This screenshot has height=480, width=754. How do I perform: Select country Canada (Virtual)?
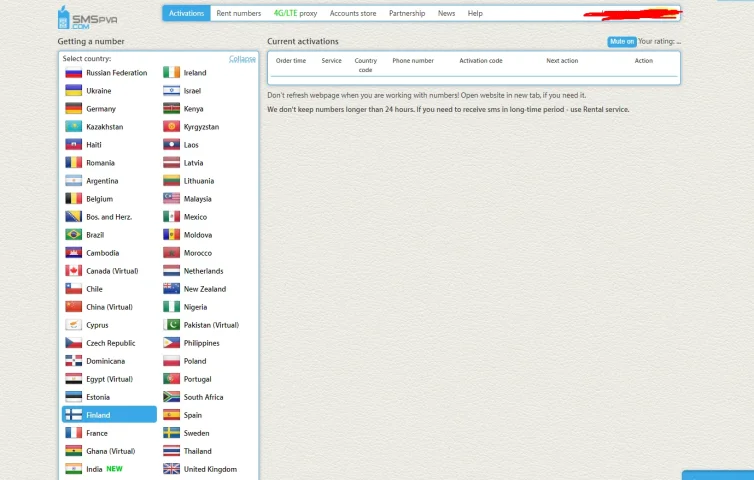pos(112,271)
